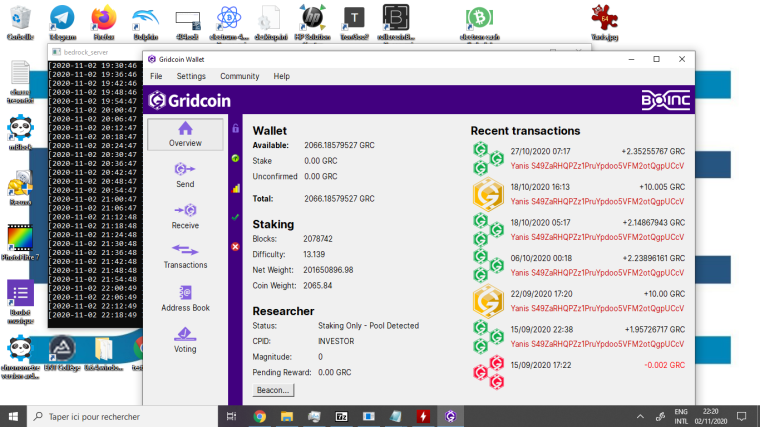Open the electron cash desktop shortcut

[x=479, y=22]
